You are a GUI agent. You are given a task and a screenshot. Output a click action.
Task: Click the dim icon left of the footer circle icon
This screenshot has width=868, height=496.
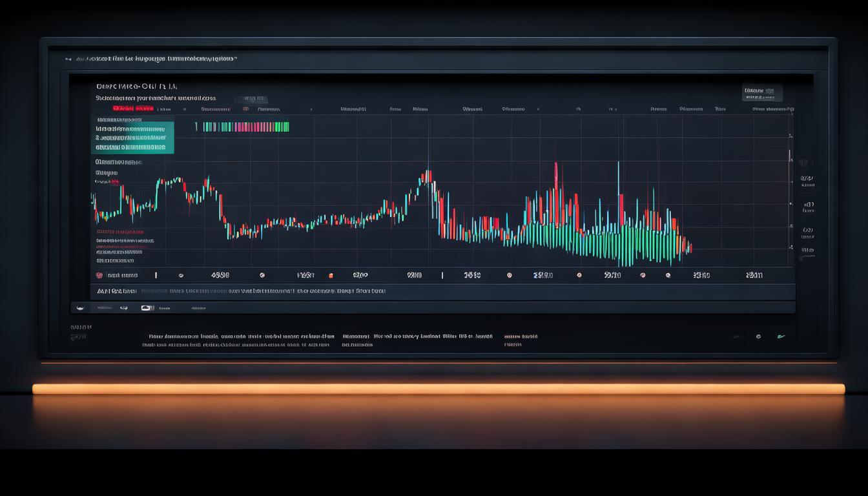pos(736,336)
